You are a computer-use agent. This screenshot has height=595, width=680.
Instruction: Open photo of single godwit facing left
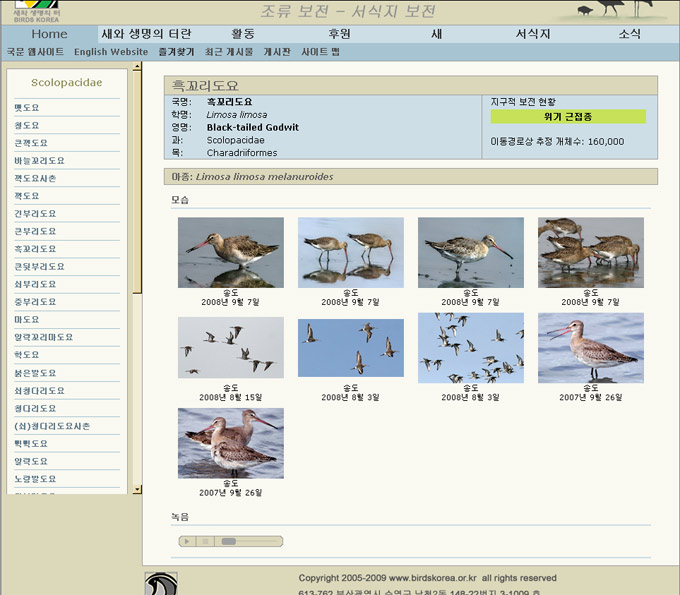pyautogui.click(x=231, y=252)
